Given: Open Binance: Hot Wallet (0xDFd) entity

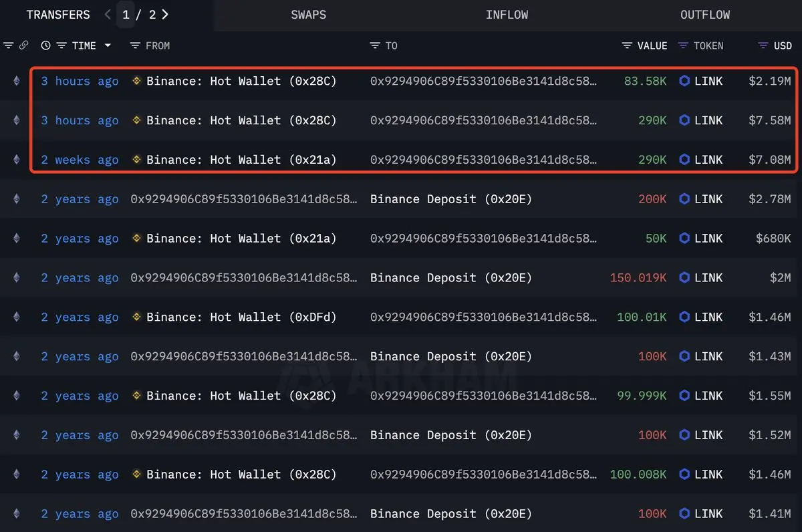Looking at the screenshot, I should point(241,317).
